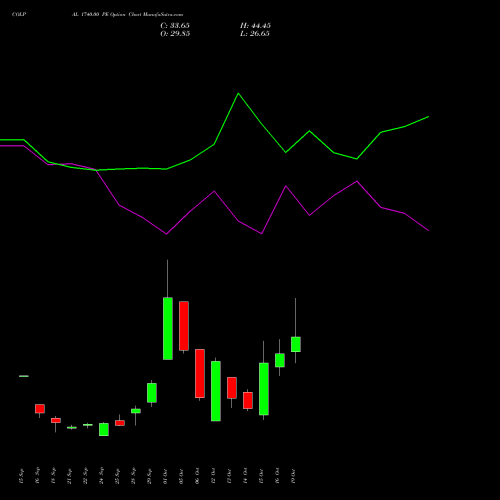Click the highest peak of the green indicator line
The image size is (500, 500).
pyautogui.click(x=238, y=94)
